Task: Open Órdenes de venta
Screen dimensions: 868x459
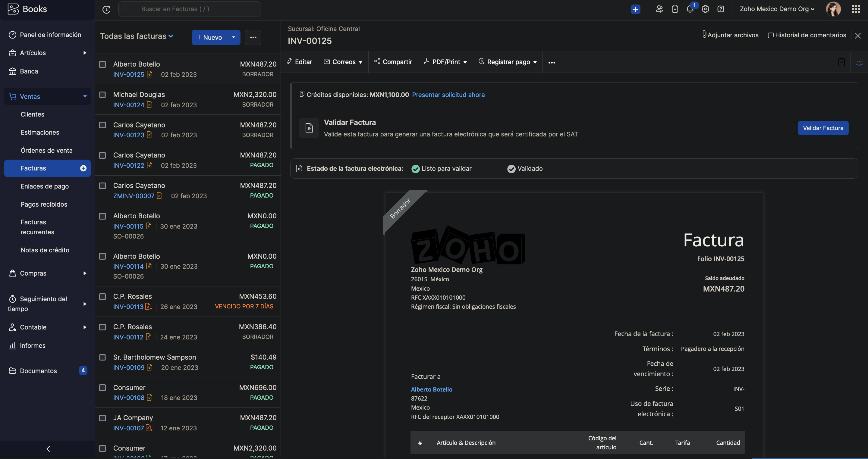Action: point(46,150)
